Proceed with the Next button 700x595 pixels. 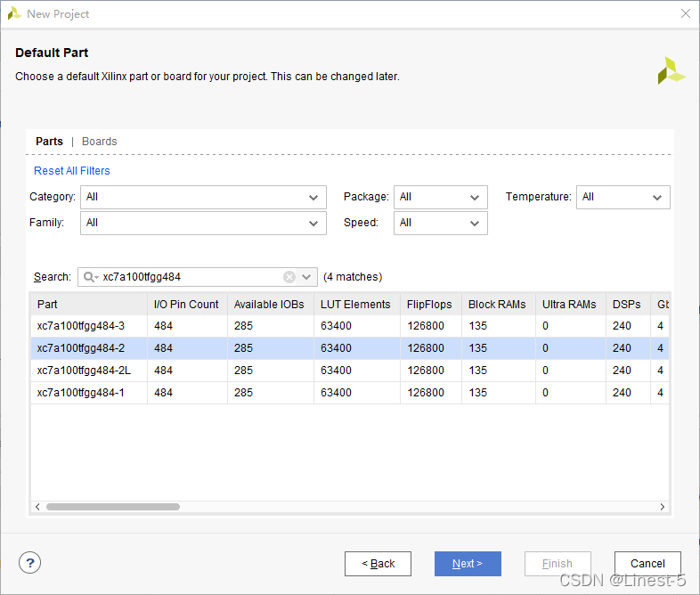click(468, 564)
